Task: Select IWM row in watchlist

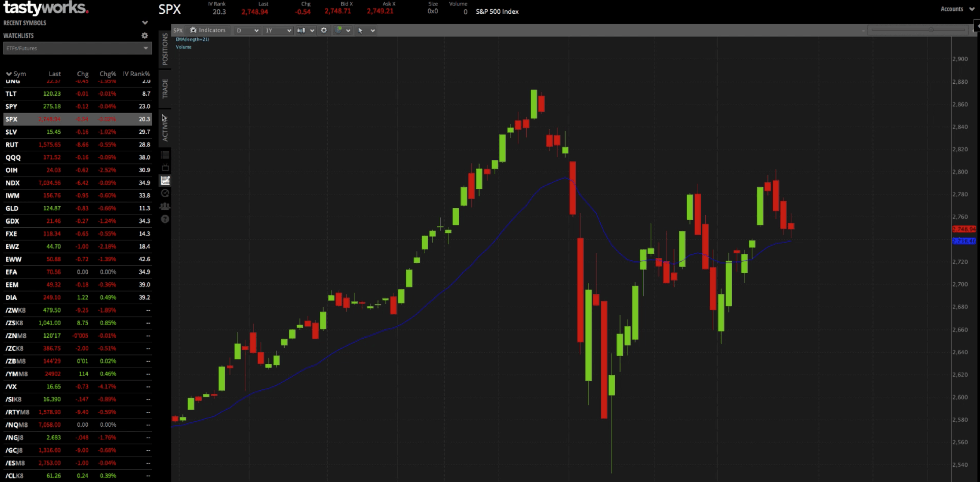Action: point(78,196)
